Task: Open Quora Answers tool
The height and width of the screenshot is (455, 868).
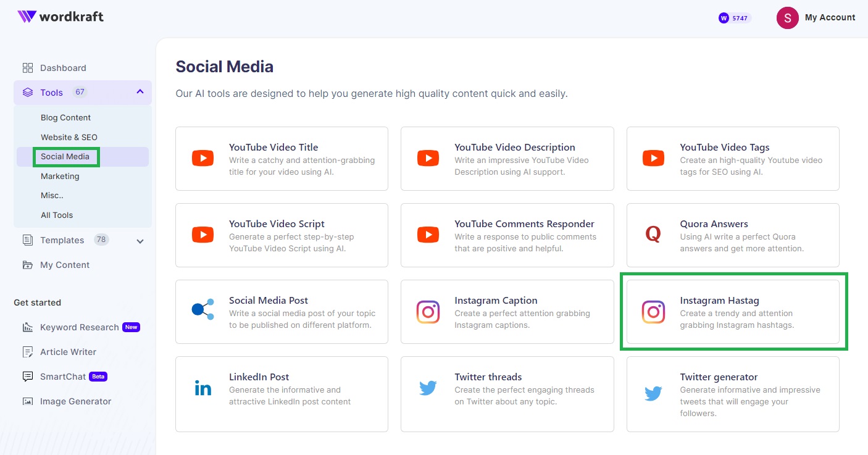Action: point(733,235)
